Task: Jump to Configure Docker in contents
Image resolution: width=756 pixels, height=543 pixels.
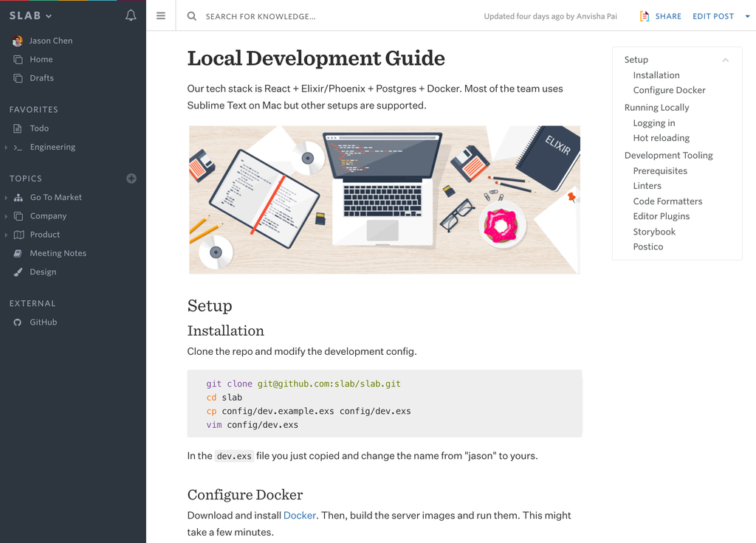Action: coord(669,90)
